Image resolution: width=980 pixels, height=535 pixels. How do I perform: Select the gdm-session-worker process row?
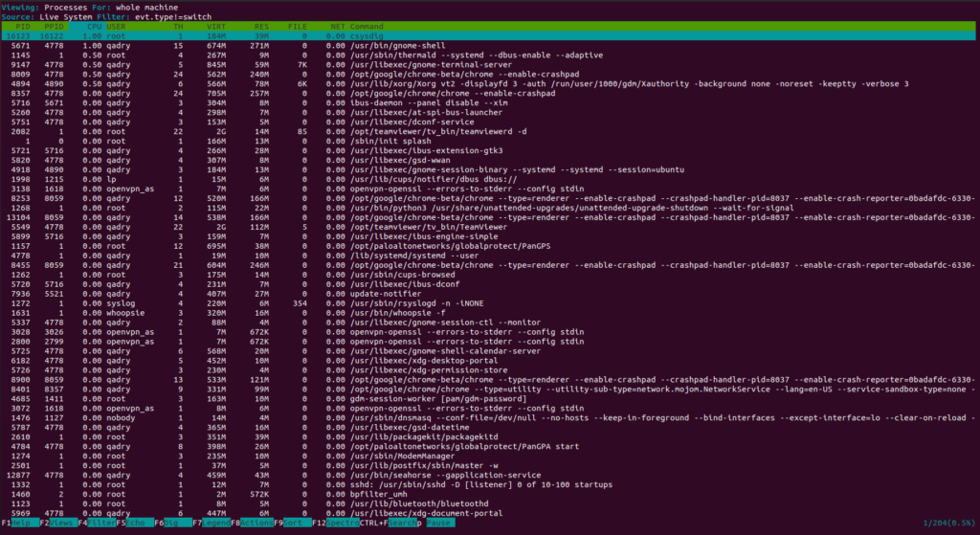(x=489, y=399)
